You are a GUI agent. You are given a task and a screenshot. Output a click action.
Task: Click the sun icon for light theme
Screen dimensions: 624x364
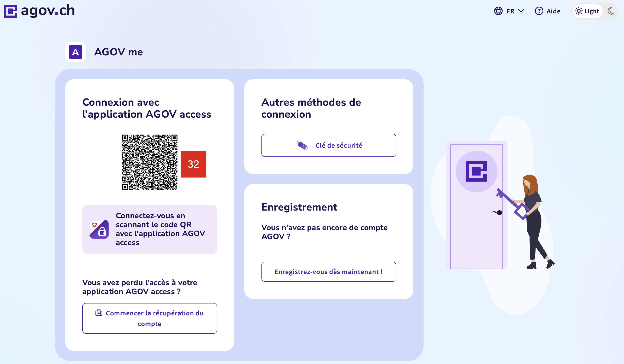pos(578,11)
